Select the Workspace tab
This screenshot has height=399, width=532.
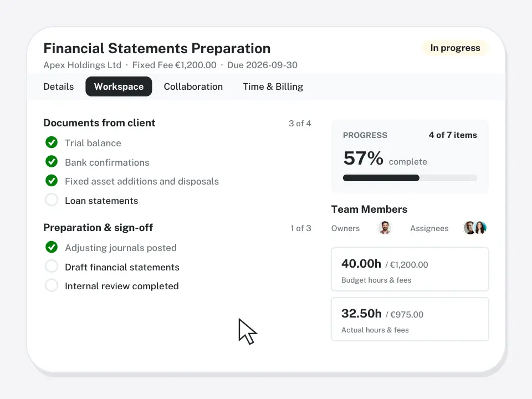point(119,86)
